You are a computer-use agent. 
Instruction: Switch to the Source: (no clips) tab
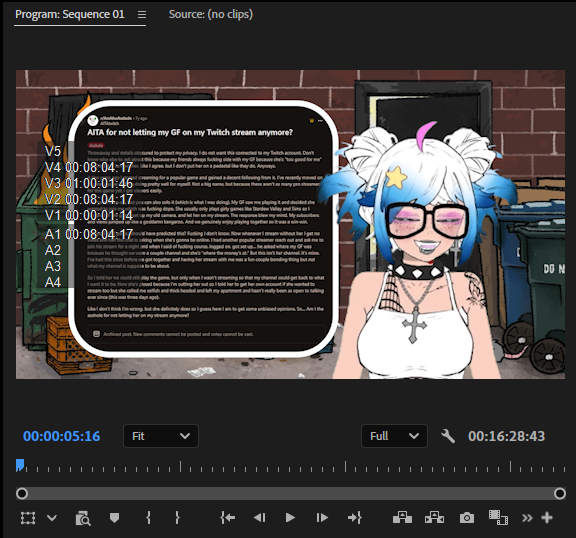coord(210,14)
